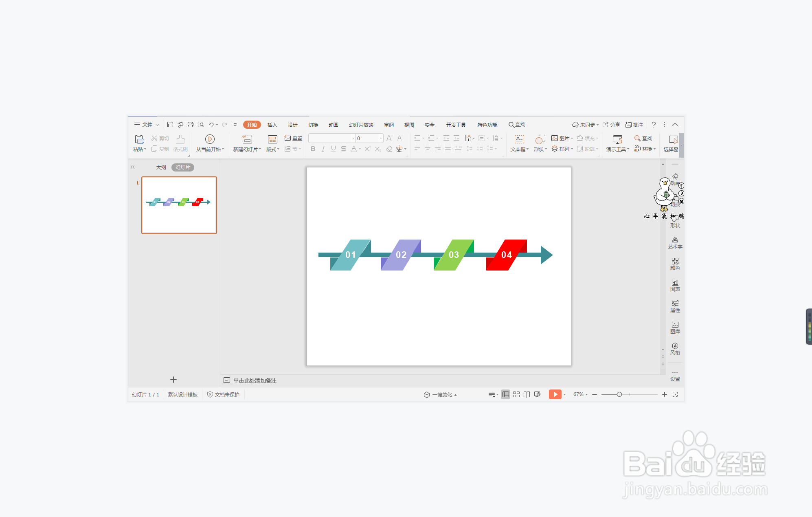
Task: Open the 图库 image library sidebar icon
Action: [675, 327]
